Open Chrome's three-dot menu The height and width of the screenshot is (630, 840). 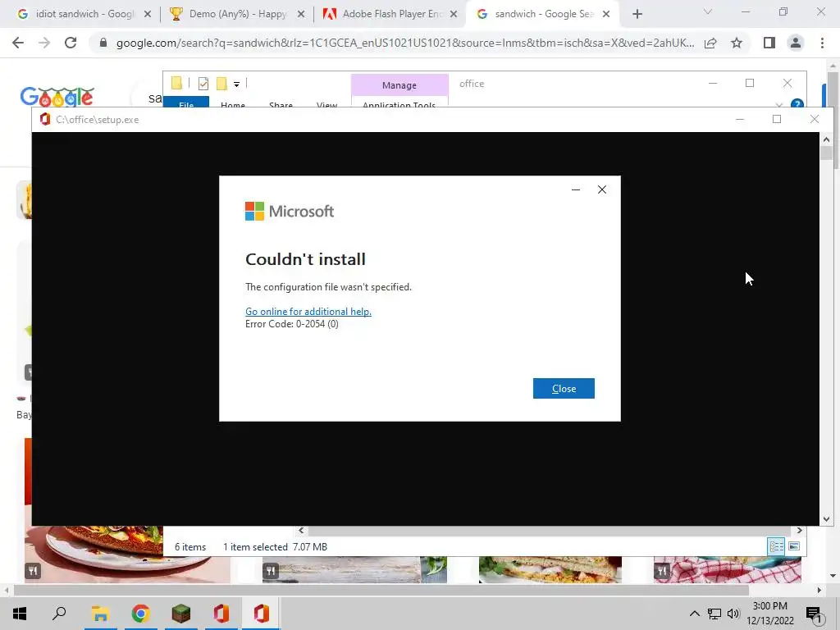click(822, 43)
